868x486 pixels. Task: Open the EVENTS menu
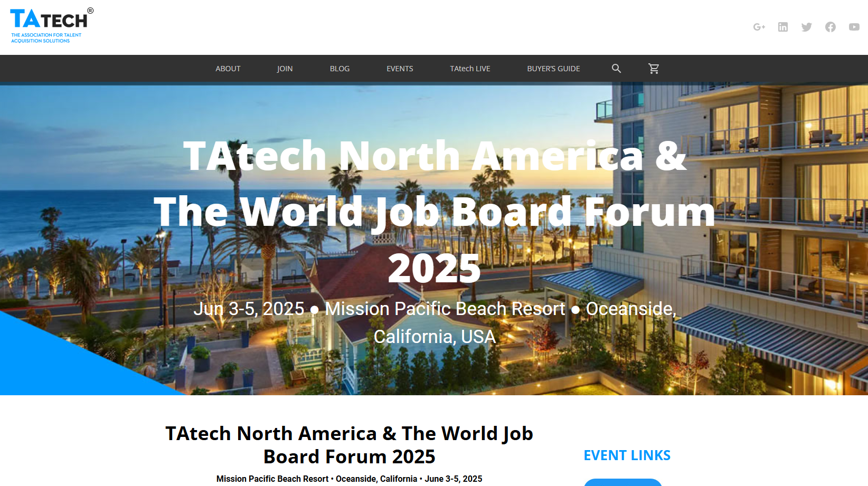pyautogui.click(x=400, y=69)
